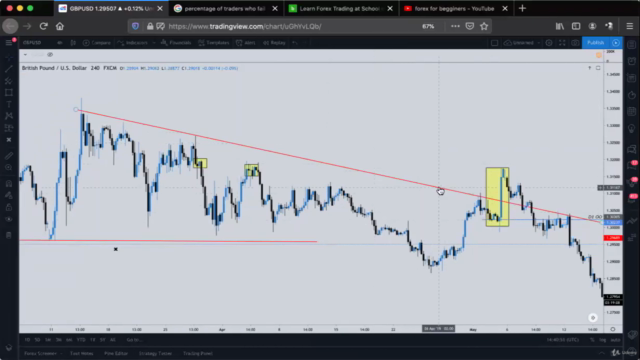The height and width of the screenshot is (360, 640).
Task: Click the remove drawings trash icon
Action: tap(9, 235)
